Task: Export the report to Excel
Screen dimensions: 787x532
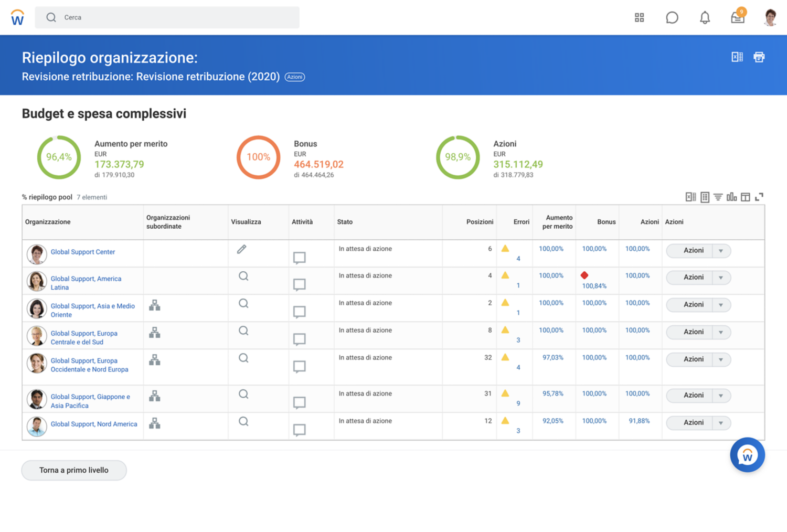Action: click(737, 56)
